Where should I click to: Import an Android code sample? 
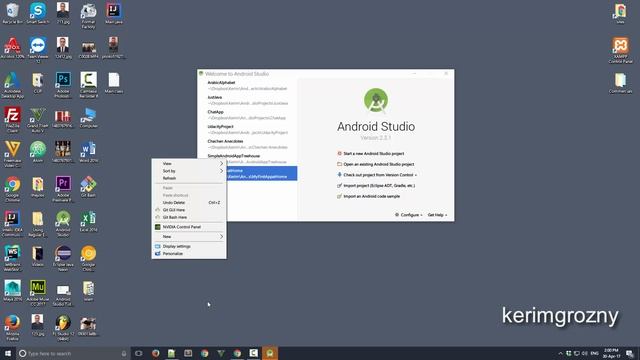click(369, 196)
